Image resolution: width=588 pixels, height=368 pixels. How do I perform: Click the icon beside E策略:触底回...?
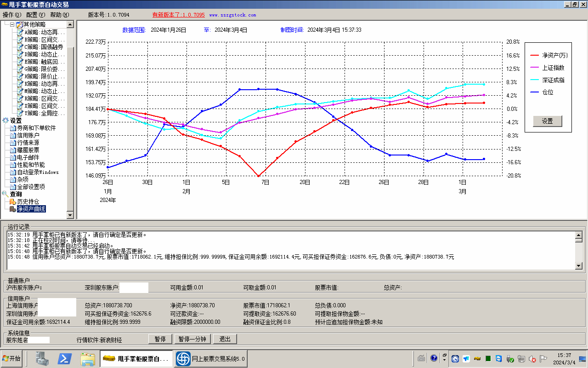(20, 62)
